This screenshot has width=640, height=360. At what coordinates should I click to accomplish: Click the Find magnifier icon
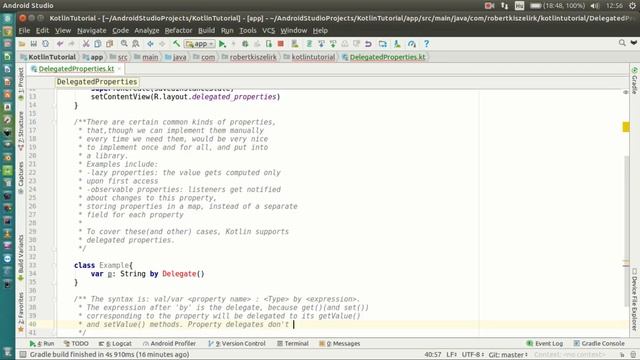tap(124, 44)
